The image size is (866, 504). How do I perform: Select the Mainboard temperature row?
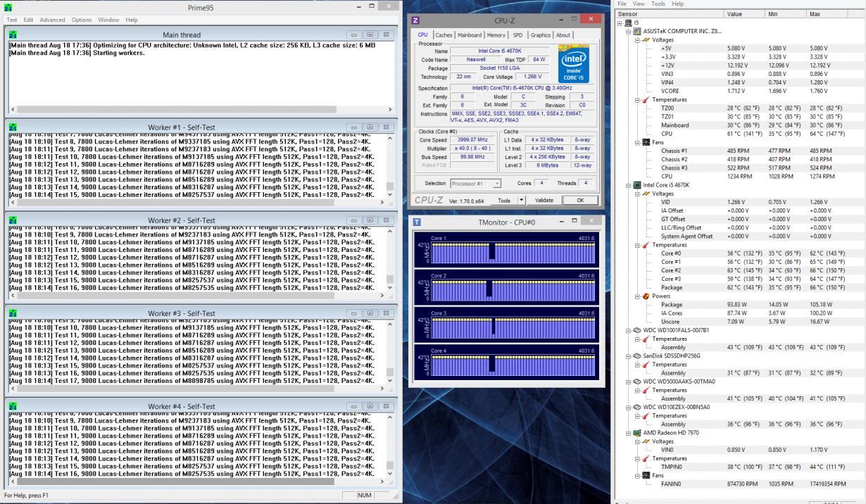(x=741, y=125)
